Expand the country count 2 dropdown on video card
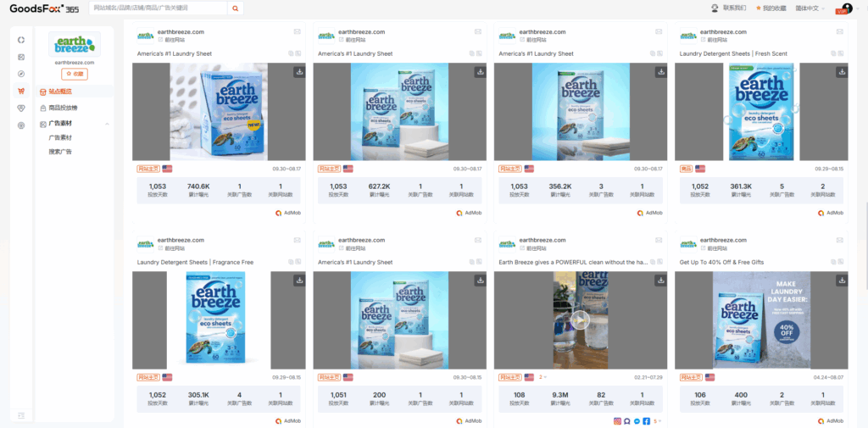Viewport: 868px width, 428px height. pyautogui.click(x=542, y=377)
